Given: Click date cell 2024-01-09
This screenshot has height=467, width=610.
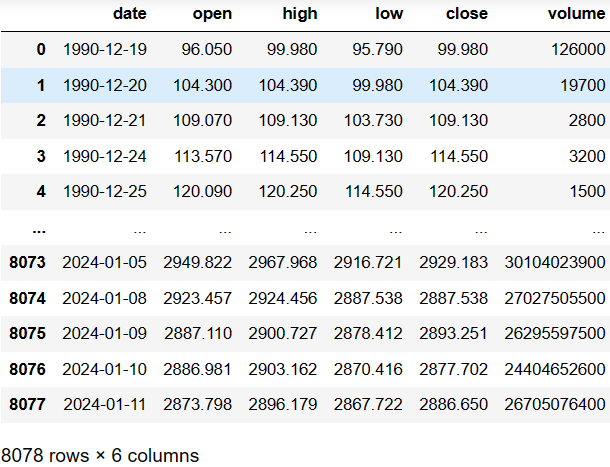Looking at the screenshot, I should point(104,333).
